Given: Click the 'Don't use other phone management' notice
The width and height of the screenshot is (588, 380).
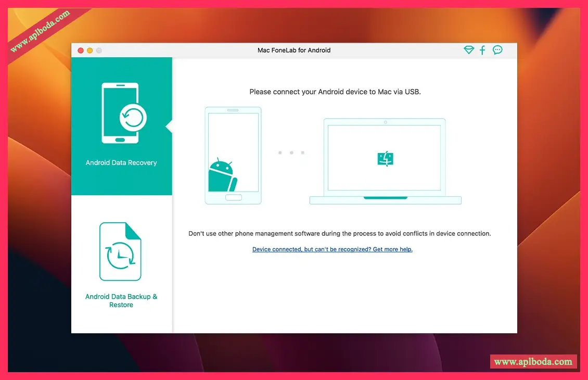Looking at the screenshot, I should click(x=339, y=234).
